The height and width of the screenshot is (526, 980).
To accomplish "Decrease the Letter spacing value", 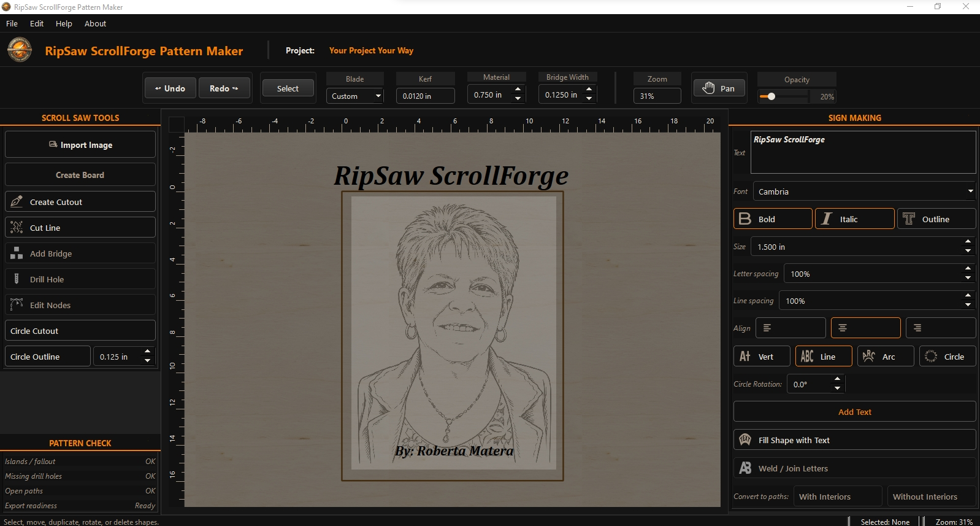I will point(968,278).
